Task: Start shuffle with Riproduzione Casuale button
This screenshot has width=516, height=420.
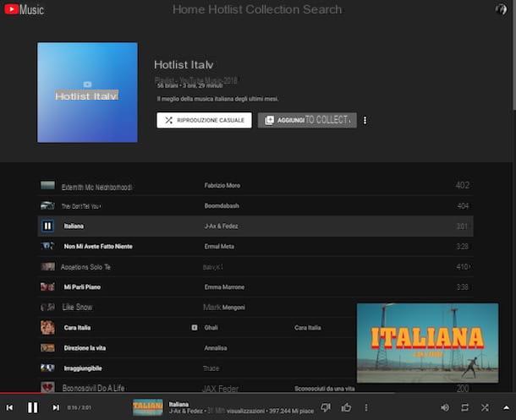Action: 204,120
